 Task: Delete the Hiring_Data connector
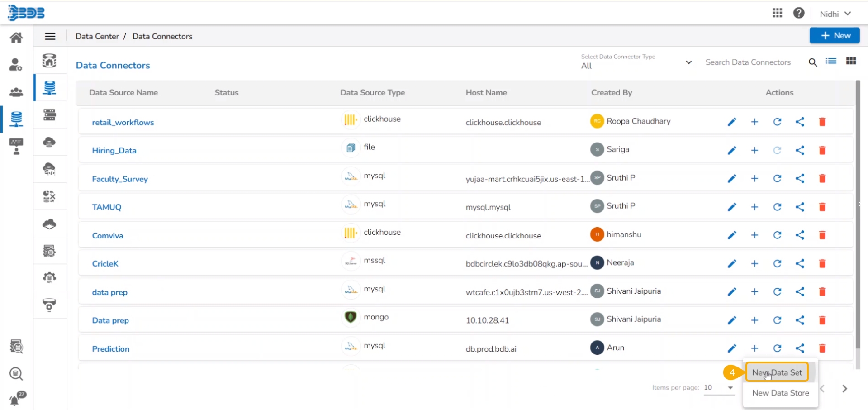pos(822,150)
